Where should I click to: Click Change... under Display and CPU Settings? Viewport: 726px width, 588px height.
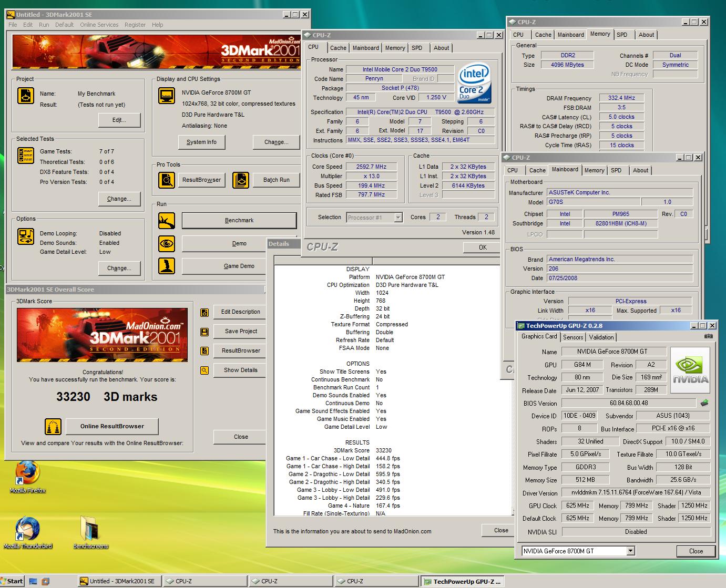pyautogui.click(x=277, y=142)
